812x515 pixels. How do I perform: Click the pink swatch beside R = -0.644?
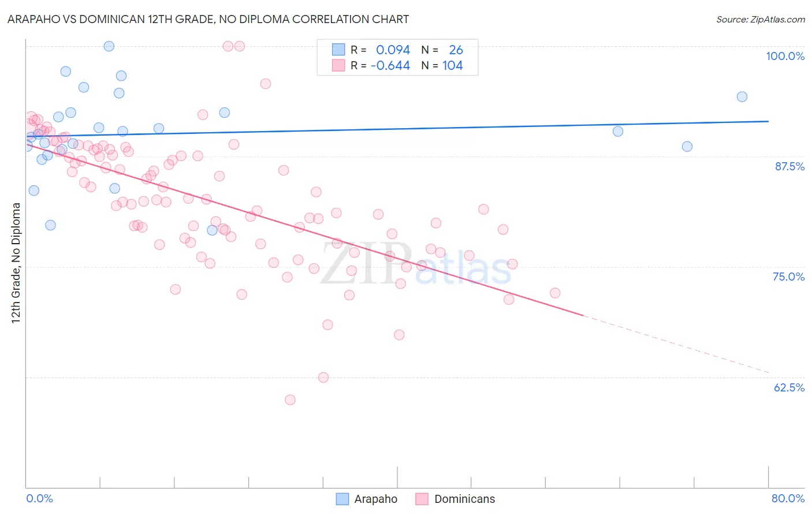338,65
